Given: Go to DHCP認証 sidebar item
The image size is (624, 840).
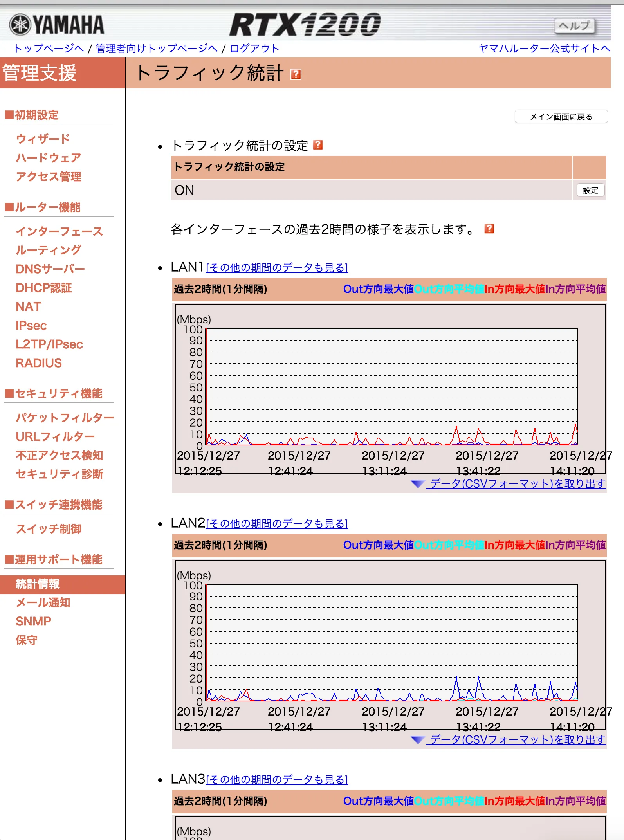Looking at the screenshot, I should [43, 288].
